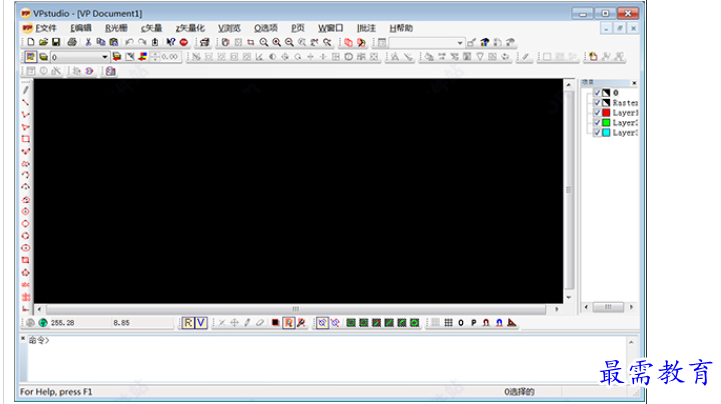Click the blue magnet snap icon
This screenshot has width=721, height=404.
tap(499, 323)
